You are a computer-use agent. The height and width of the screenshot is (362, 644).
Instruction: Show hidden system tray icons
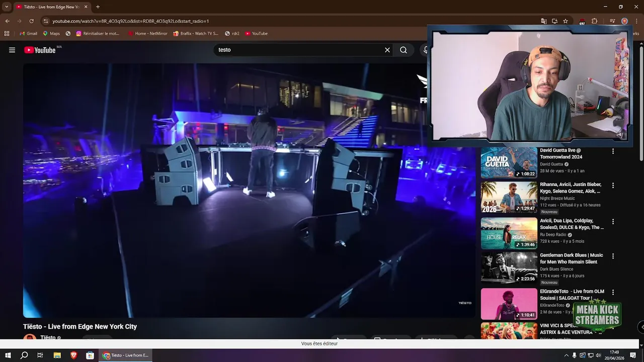pyautogui.click(x=567, y=355)
